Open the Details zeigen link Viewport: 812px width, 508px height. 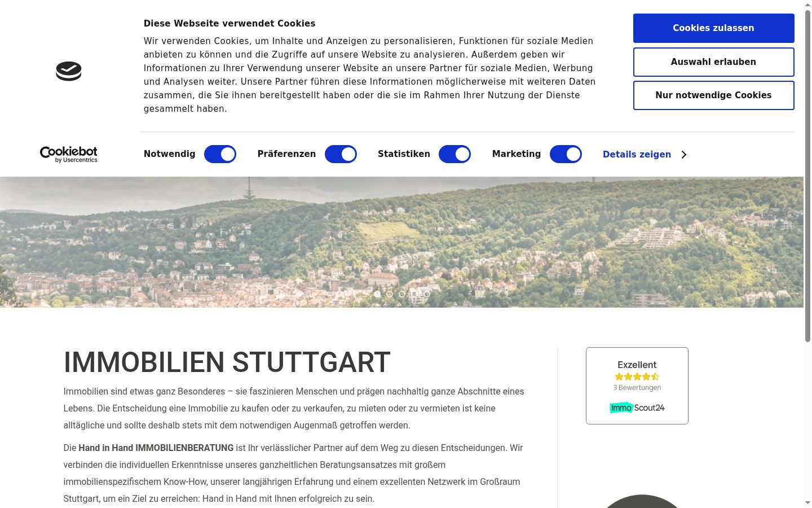(637, 155)
